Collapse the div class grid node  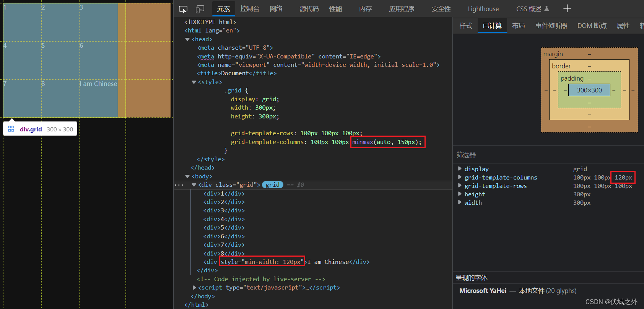194,185
